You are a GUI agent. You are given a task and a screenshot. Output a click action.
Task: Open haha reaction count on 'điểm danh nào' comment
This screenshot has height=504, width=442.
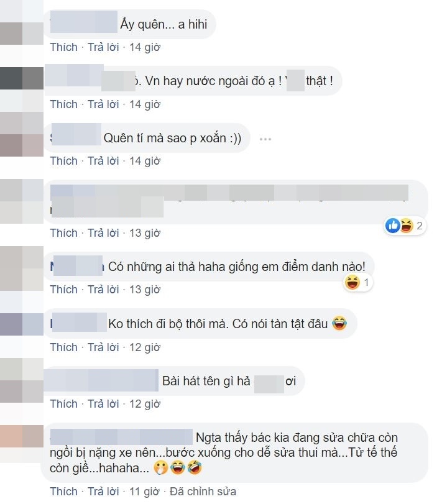click(358, 283)
